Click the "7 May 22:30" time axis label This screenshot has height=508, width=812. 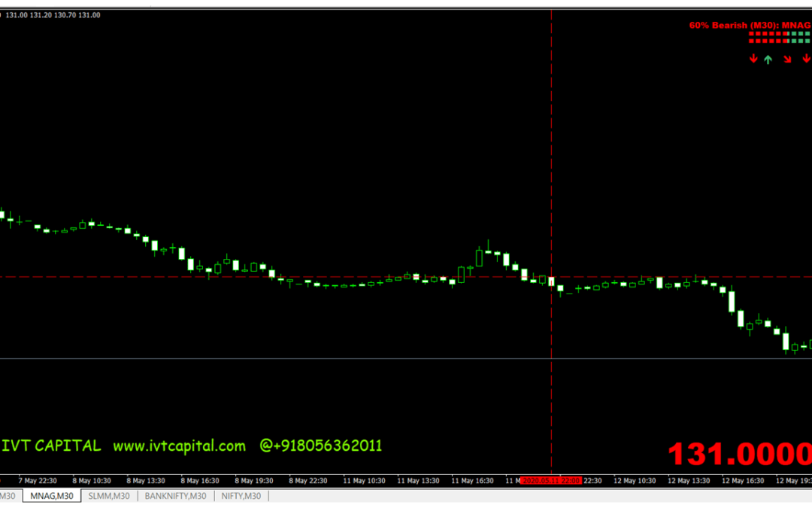click(x=38, y=480)
